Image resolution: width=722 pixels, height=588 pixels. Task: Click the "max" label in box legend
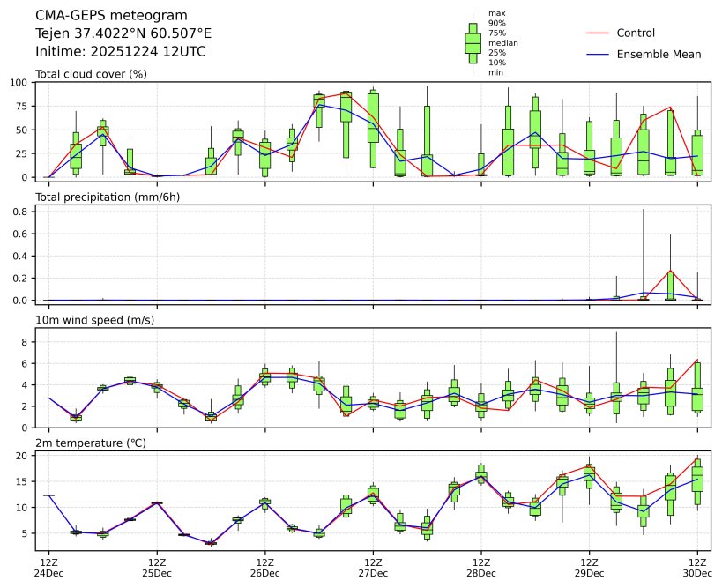(x=496, y=14)
